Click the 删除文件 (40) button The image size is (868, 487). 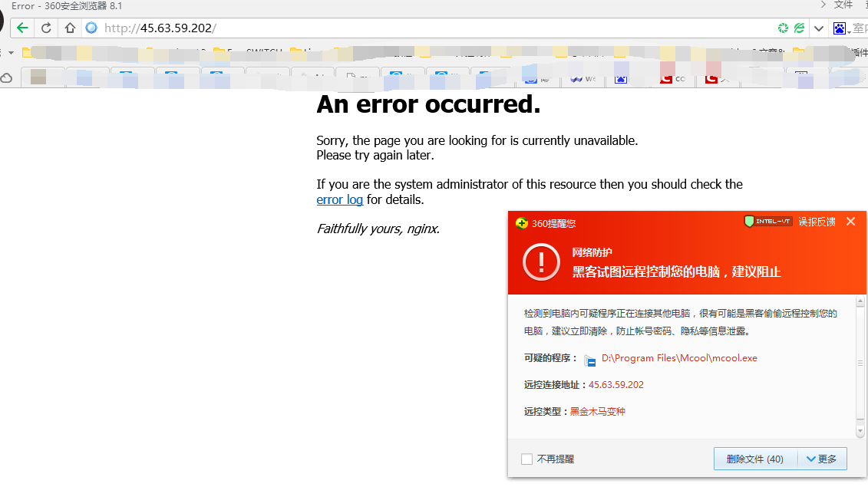click(x=755, y=459)
